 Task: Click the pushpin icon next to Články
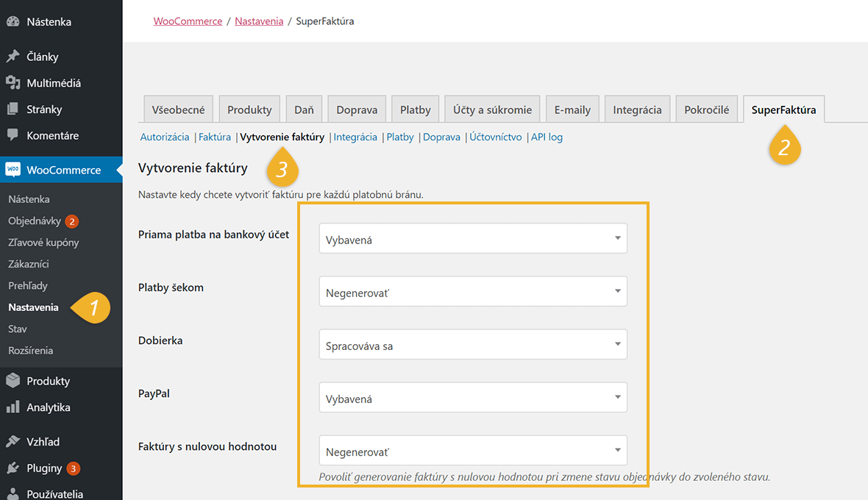[13, 57]
